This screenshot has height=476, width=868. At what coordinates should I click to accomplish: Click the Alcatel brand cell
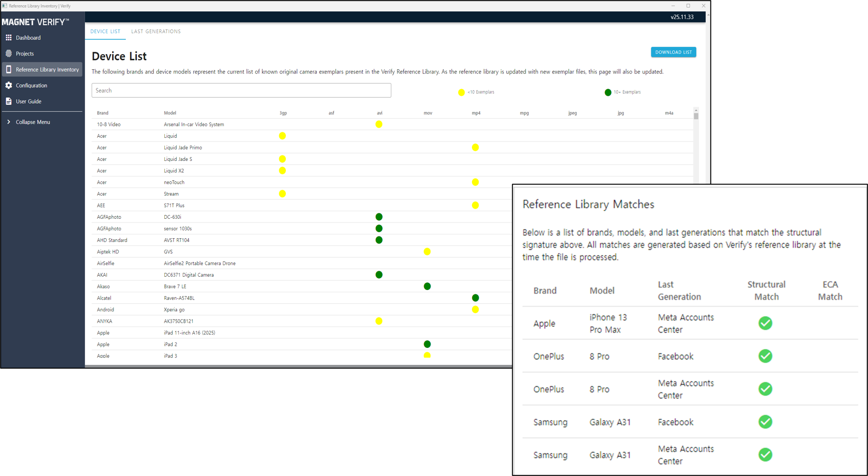[x=104, y=298]
